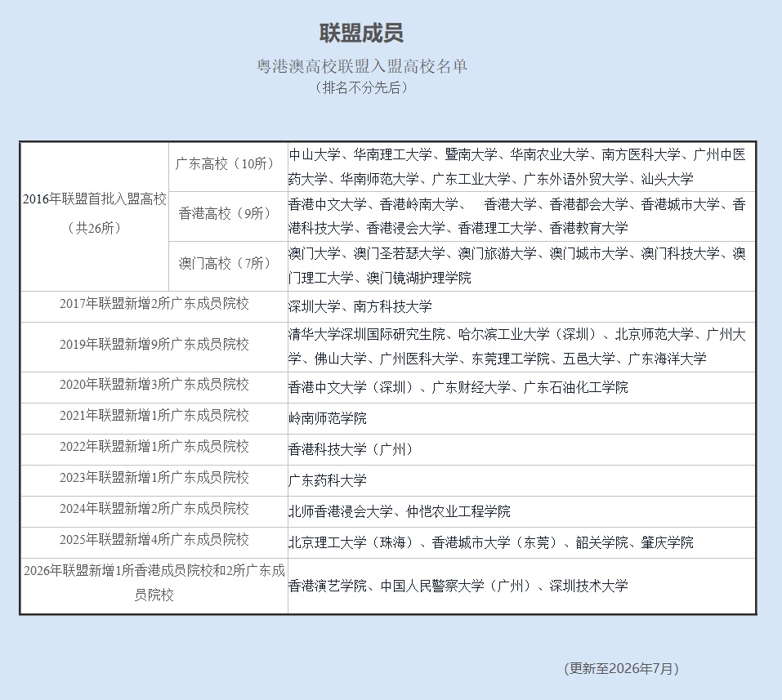Screen dimensions: 782x700
Task: Select the 香港高校（9所） cell
Action: [228, 217]
